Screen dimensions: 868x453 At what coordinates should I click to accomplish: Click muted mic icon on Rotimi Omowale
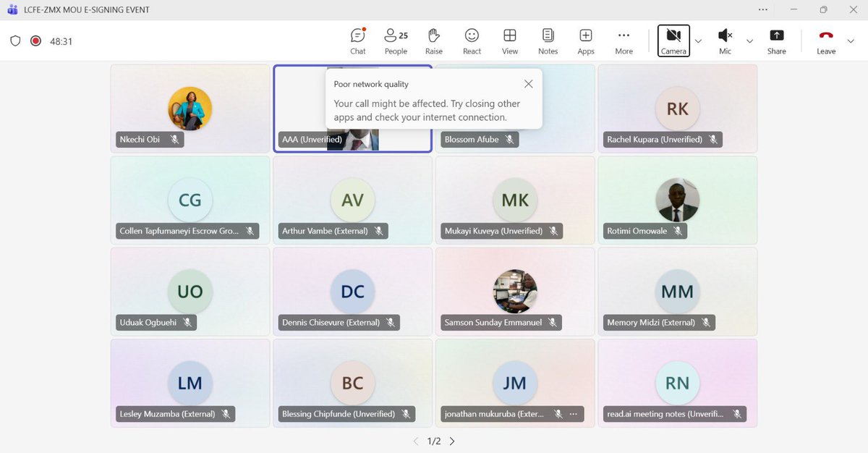pos(678,231)
